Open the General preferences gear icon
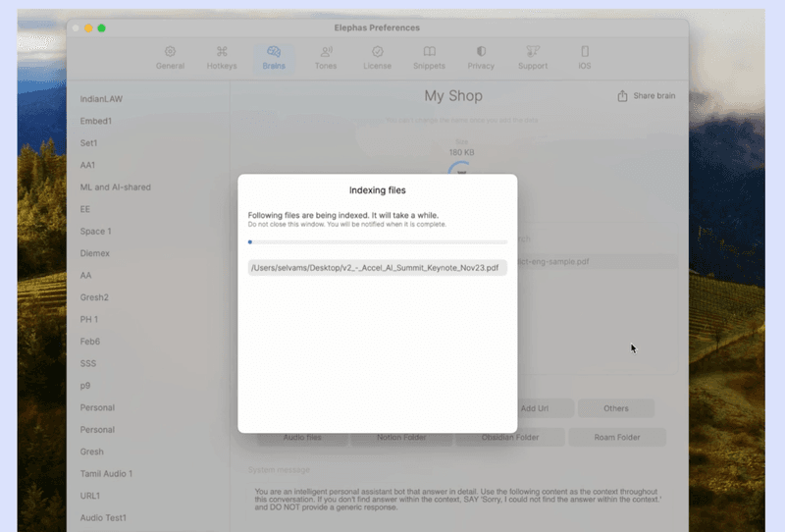Image resolution: width=785 pixels, height=532 pixels. tap(170, 52)
